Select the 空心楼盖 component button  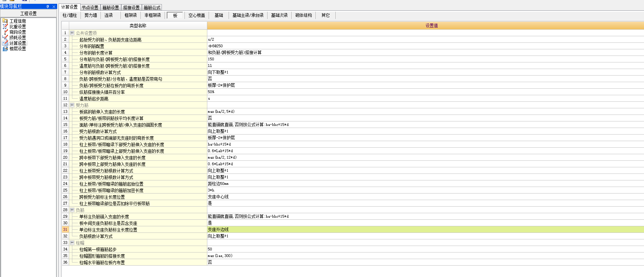point(197,15)
